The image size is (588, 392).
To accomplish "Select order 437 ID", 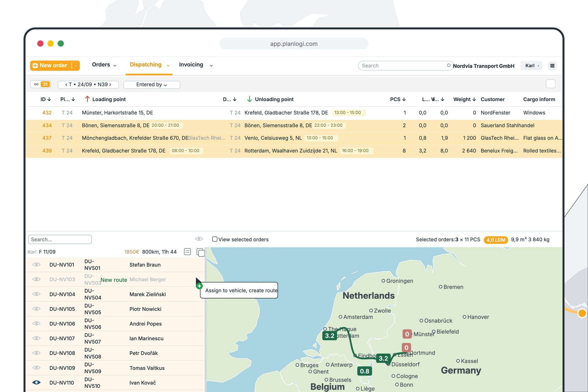I will [x=47, y=138].
